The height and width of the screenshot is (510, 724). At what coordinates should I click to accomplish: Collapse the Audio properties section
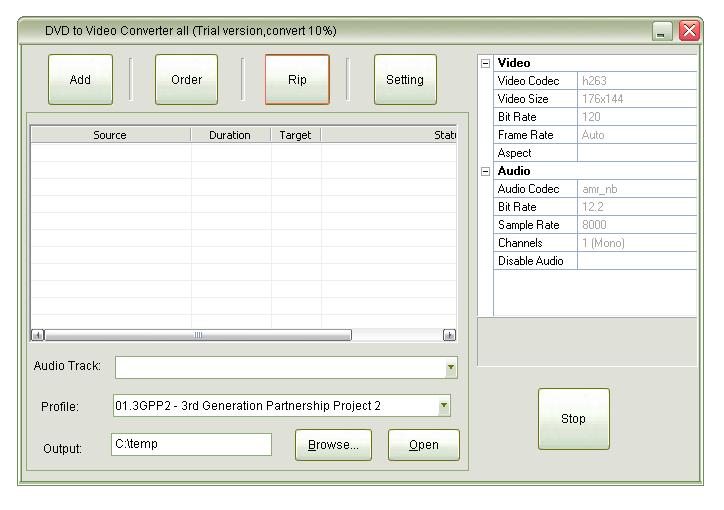pyautogui.click(x=486, y=171)
